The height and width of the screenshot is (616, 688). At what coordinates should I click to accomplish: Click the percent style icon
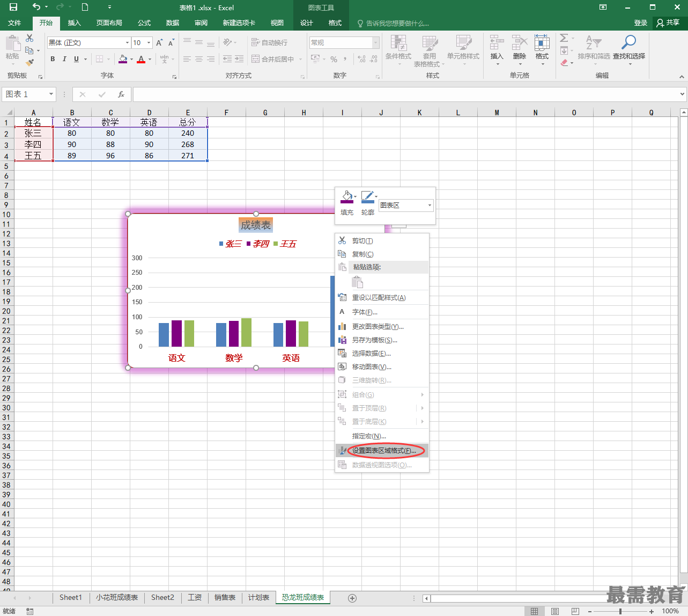[x=334, y=59]
